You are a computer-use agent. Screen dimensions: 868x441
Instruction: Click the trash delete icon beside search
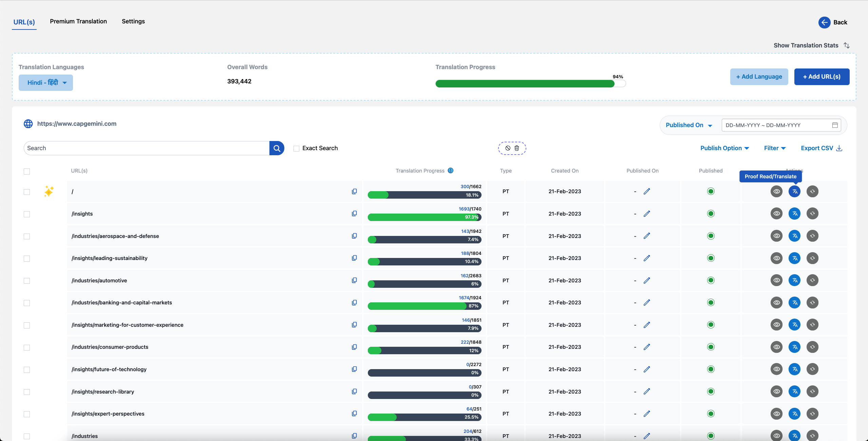517,148
